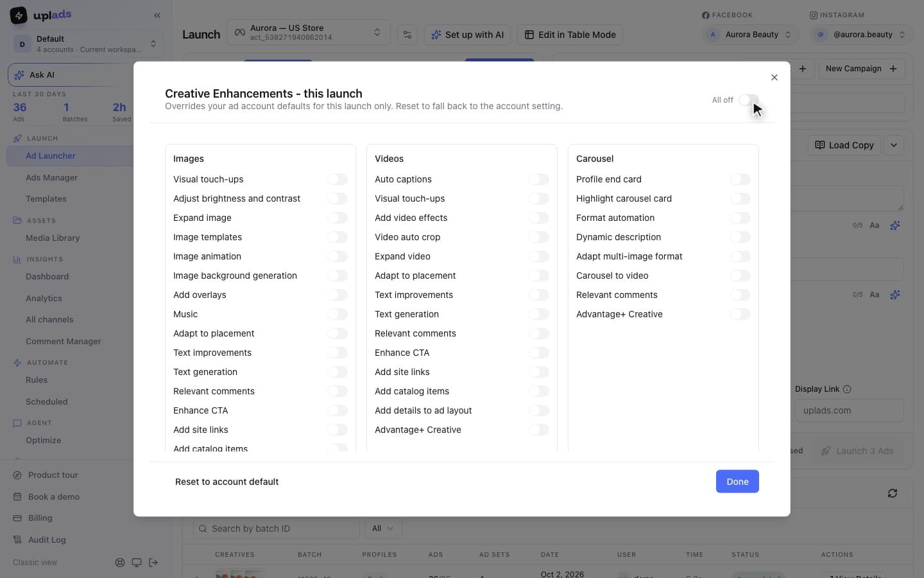Click the filter settings icon beside the account selector
This screenshot has height=578, width=924.
[x=407, y=35]
